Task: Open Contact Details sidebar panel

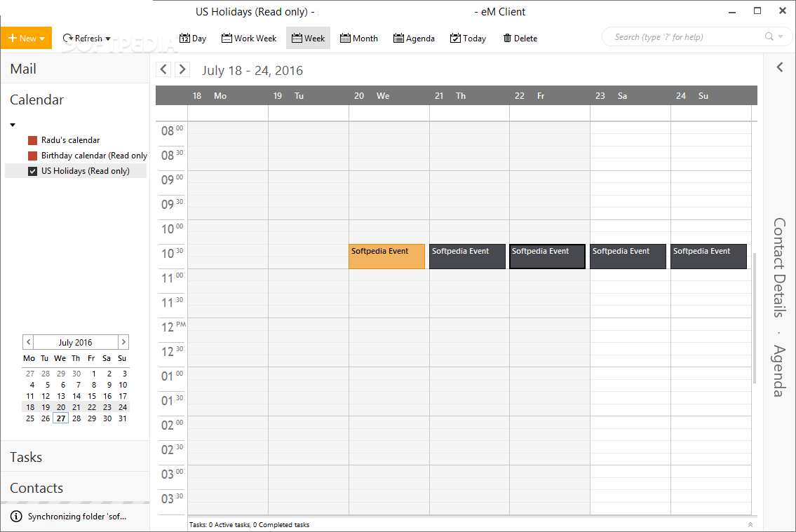Action: pos(780,267)
